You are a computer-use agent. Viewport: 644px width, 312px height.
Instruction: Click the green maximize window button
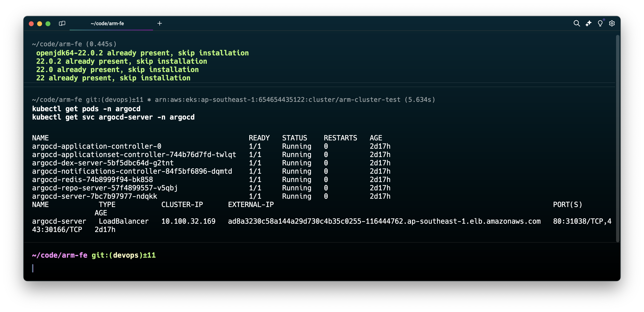pyautogui.click(x=48, y=24)
